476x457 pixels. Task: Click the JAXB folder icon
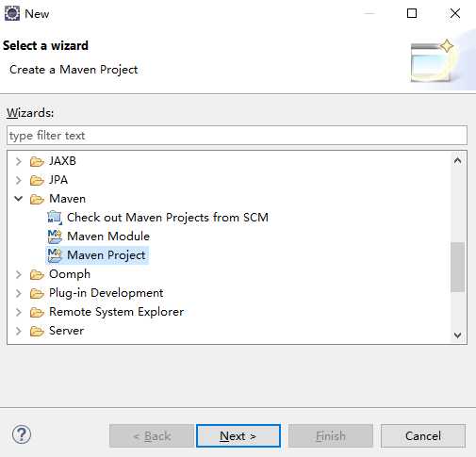(37, 161)
